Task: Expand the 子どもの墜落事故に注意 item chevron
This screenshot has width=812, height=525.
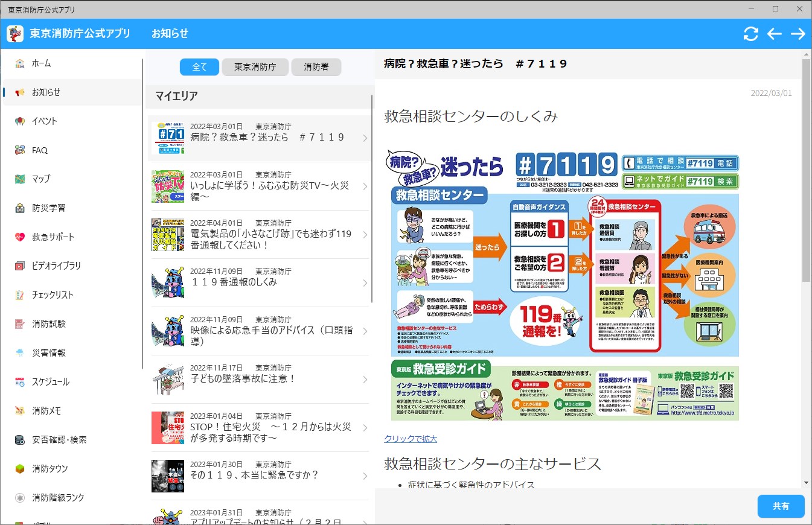Action: click(365, 380)
